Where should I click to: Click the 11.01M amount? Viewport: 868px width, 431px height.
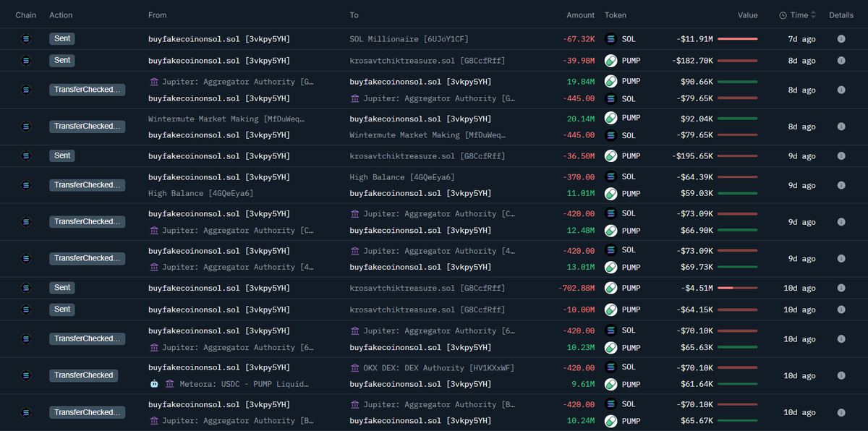[x=580, y=194]
